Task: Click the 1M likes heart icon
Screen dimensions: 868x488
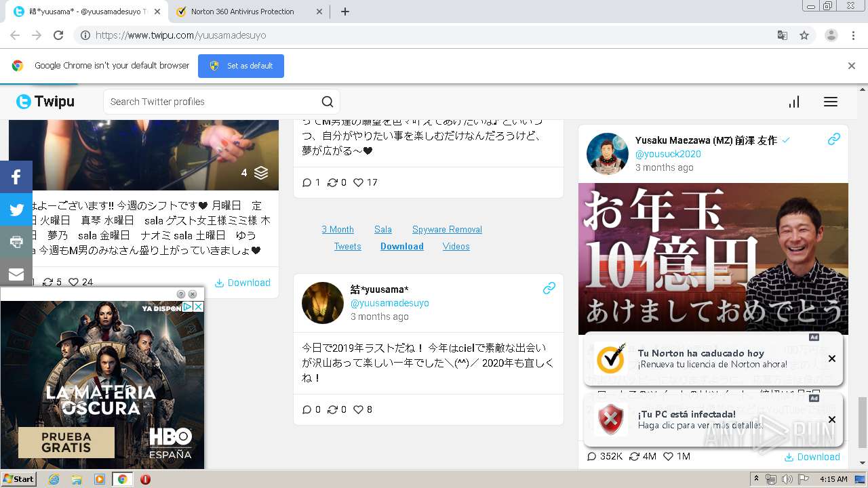Action: [668, 456]
